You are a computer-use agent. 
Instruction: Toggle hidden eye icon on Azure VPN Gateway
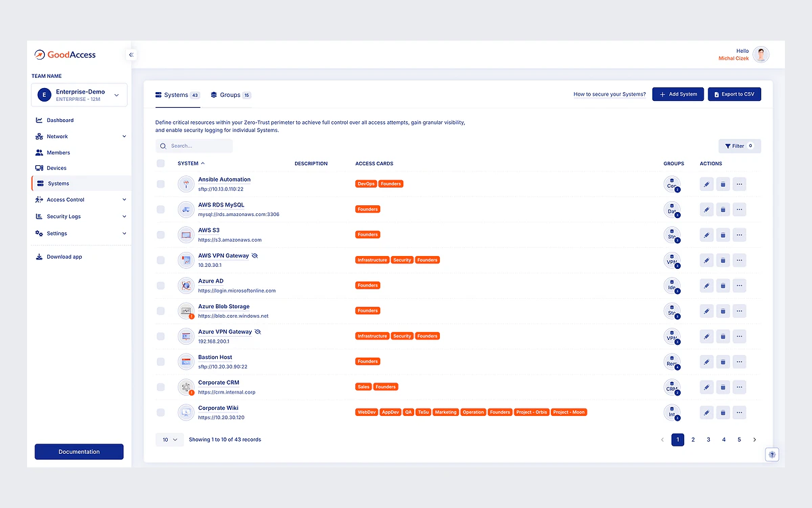[x=257, y=332]
